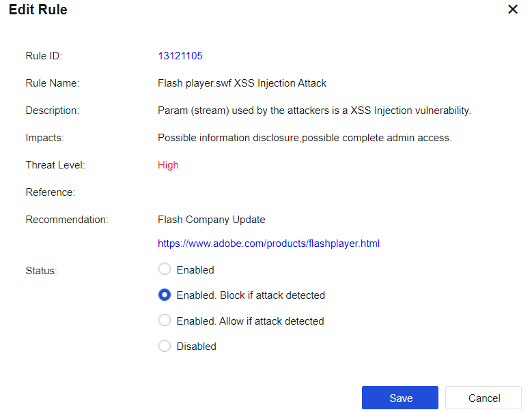This screenshot has height=412, width=532.
Task: Click the description text about Param (stream)
Action: point(314,111)
